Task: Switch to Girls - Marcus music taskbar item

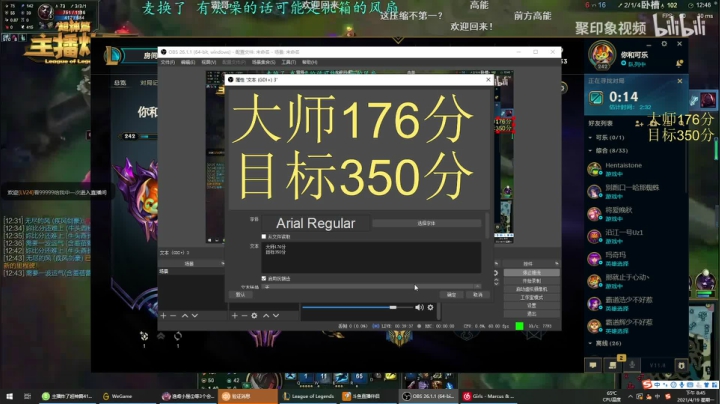Action: (489, 396)
